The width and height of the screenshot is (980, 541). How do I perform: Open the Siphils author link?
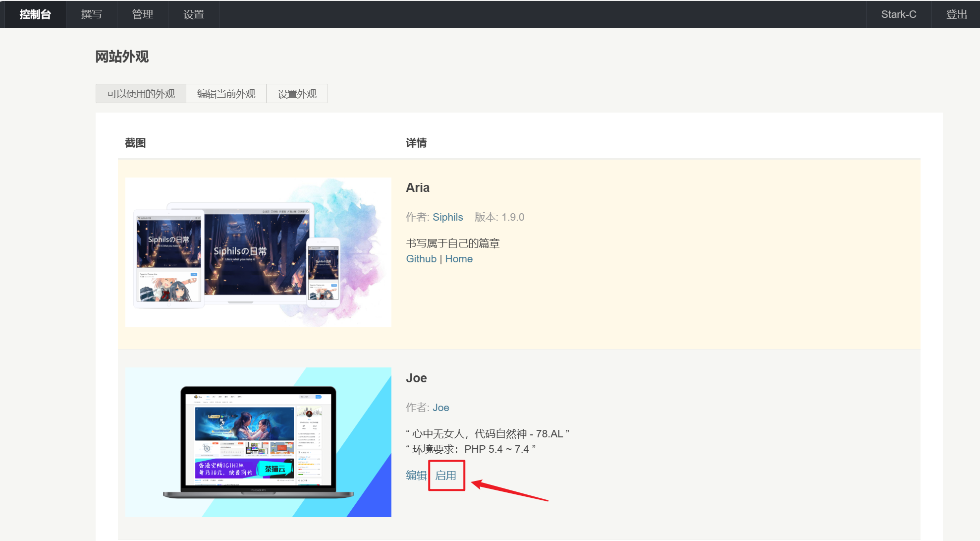447,217
